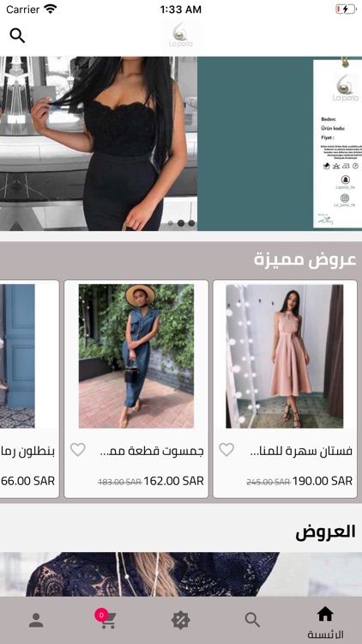Open the lace top image under العروض

(181, 574)
